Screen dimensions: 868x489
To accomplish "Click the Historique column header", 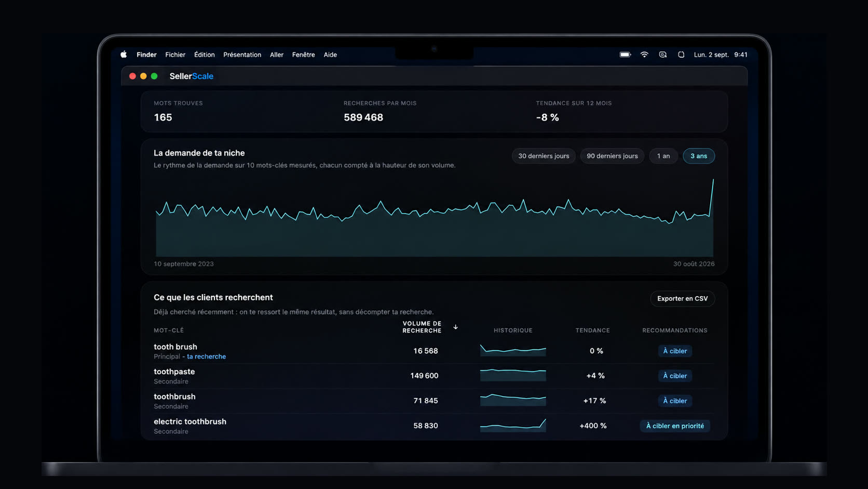I will point(513,331).
